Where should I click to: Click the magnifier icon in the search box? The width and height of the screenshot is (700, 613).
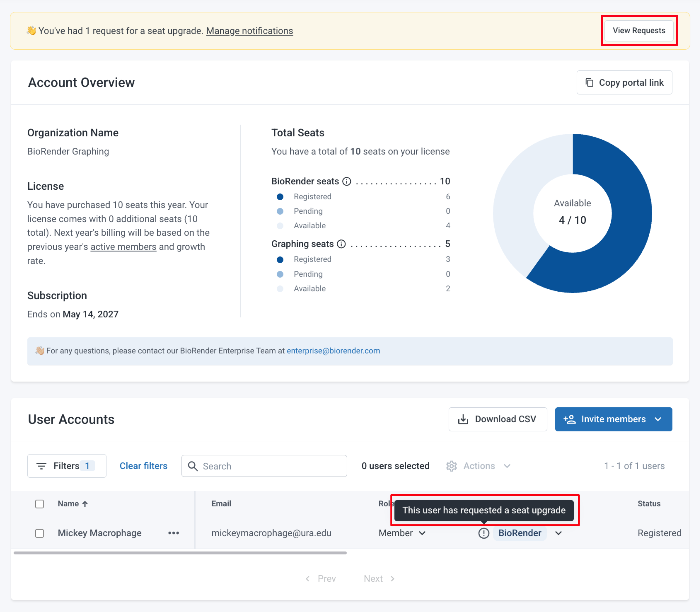coord(193,466)
